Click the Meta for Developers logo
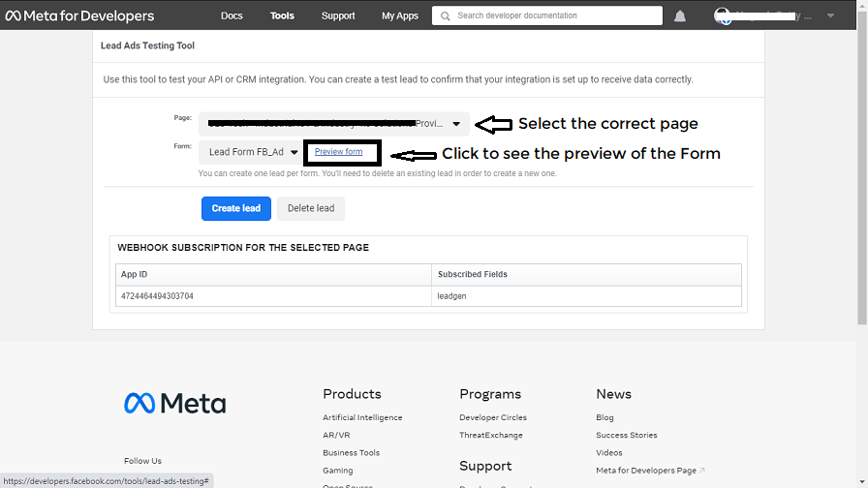 click(x=79, y=15)
